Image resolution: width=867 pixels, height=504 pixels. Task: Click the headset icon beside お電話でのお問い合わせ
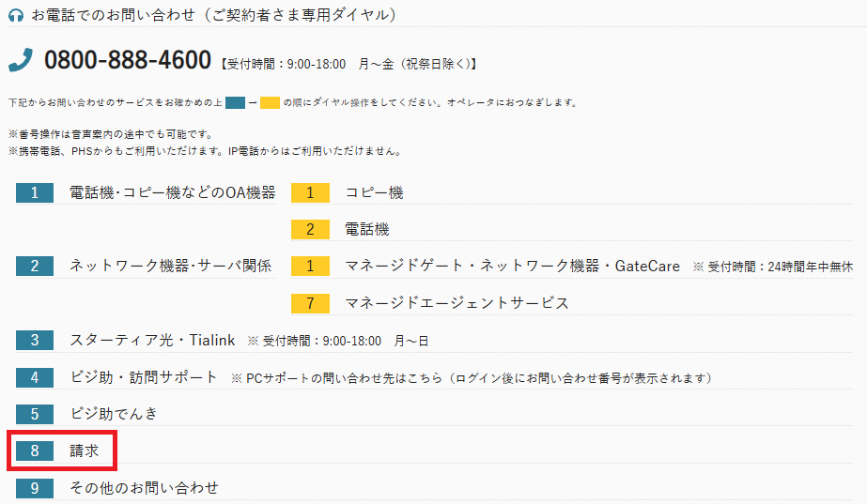pyautogui.click(x=16, y=15)
